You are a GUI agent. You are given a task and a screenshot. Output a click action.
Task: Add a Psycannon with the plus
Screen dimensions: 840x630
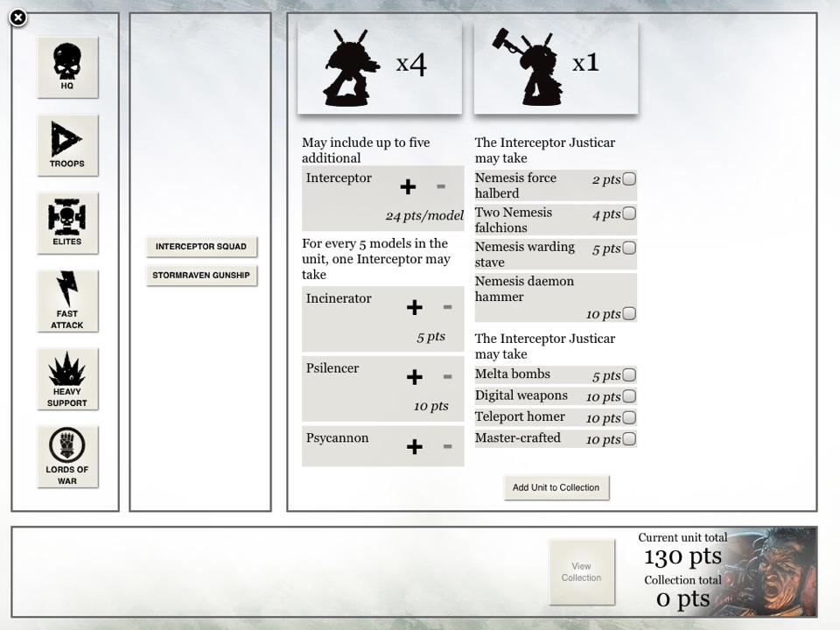(414, 446)
